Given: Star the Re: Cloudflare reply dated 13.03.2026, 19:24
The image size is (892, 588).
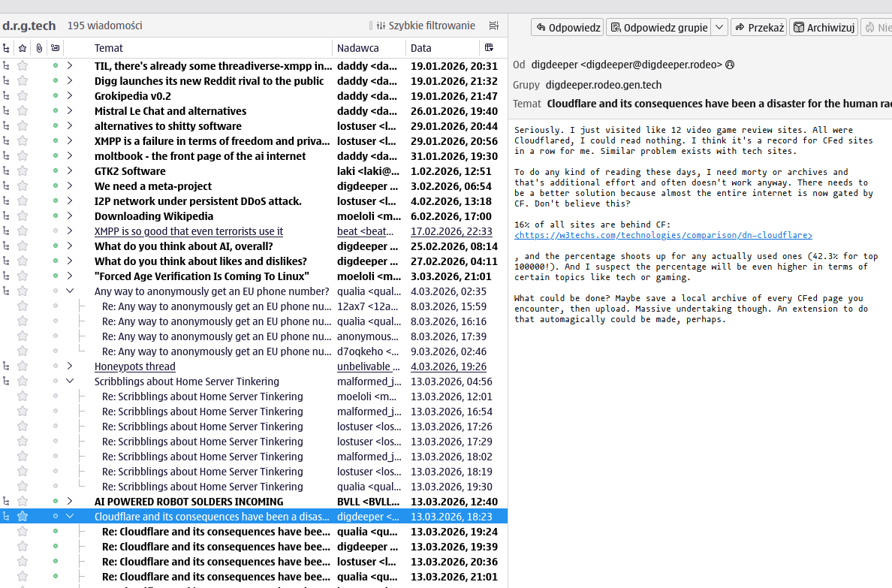Looking at the screenshot, I should [x=23, y=532].
